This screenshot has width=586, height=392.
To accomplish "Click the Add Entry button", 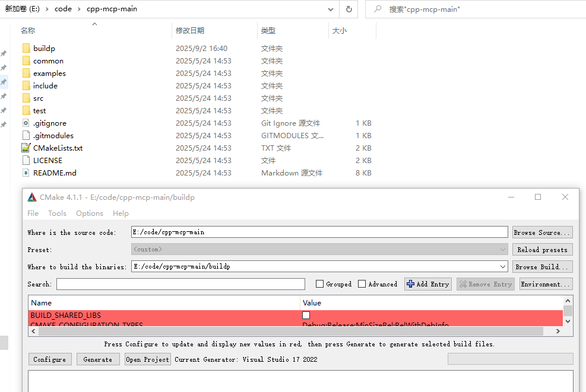I will pyautogui.click(x=428, y=284).
